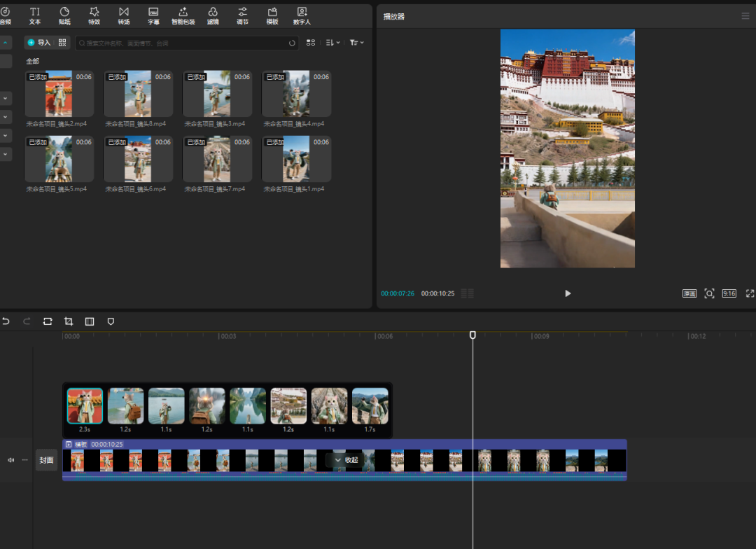Open the 字幕 subtitles tab
Screen dimensions: 756x549
click(153, 15)
